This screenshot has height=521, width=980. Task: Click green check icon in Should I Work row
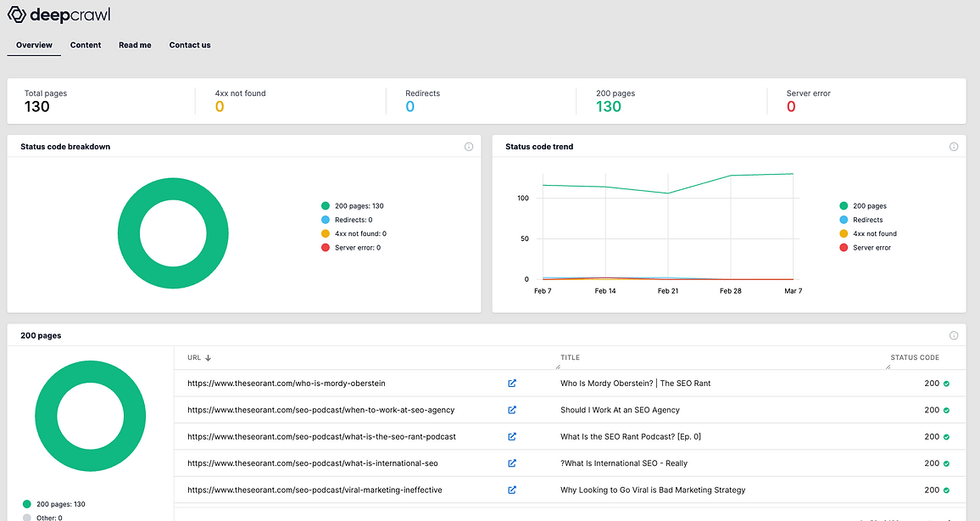[946, 411]
